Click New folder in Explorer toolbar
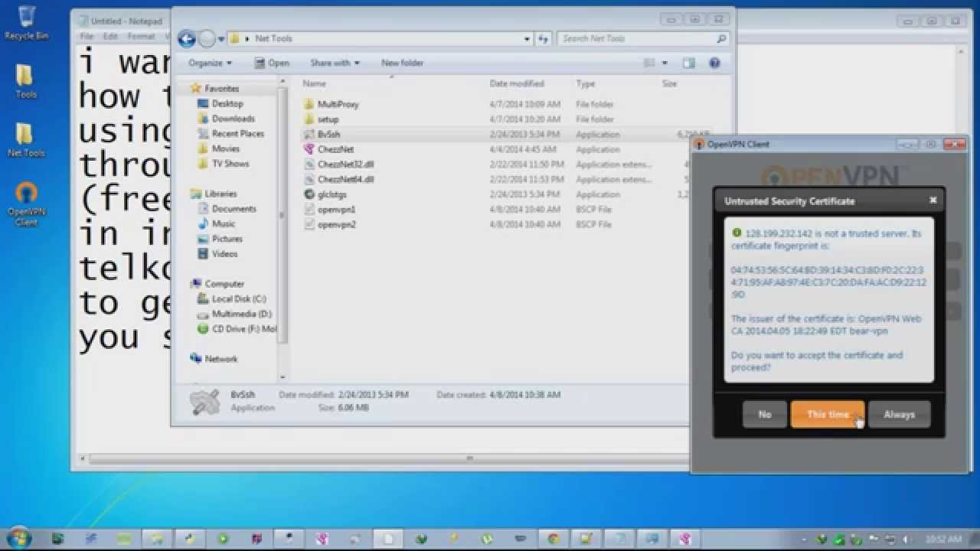 pos(402,63)
